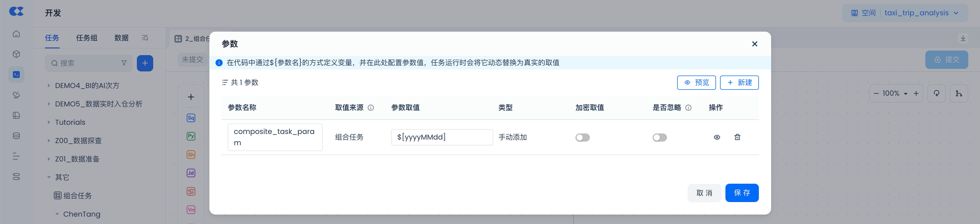Click the 取值来源 info icon

[x=371, y=108]
